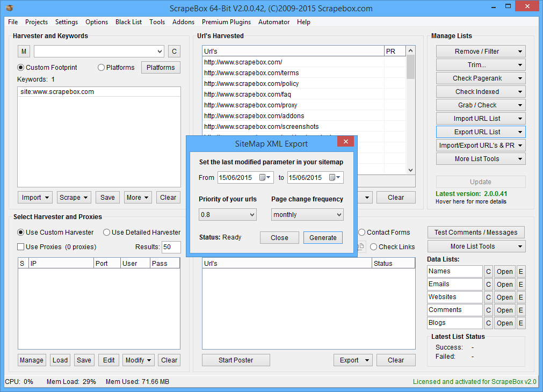Click the Generate button in the SiteMap dialog
The height and width of the screenshot is (392, 543).
pos(323,238)
